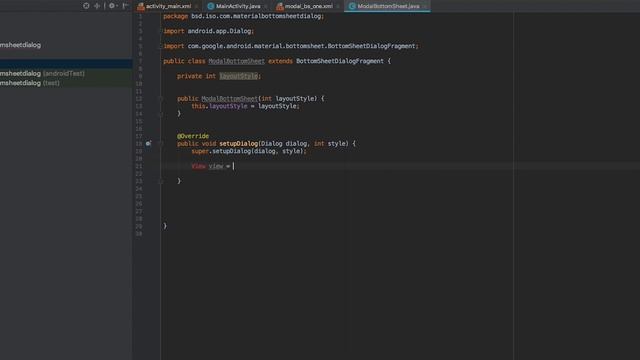Click the closing fold marker of the constructor

click(x=160, y=114)
